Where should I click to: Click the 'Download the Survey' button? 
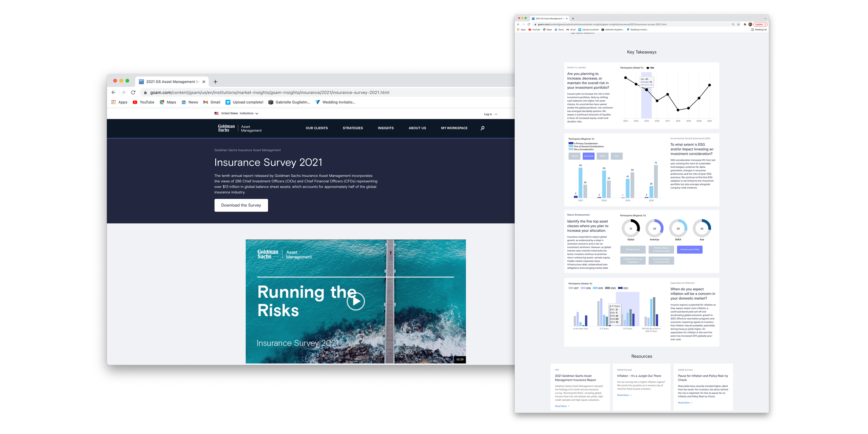pos(241,205)
